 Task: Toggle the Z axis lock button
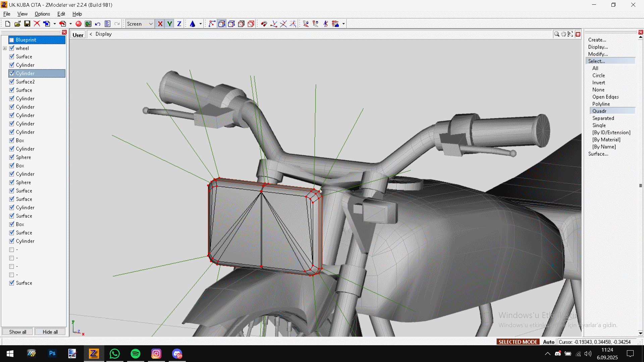179,24
